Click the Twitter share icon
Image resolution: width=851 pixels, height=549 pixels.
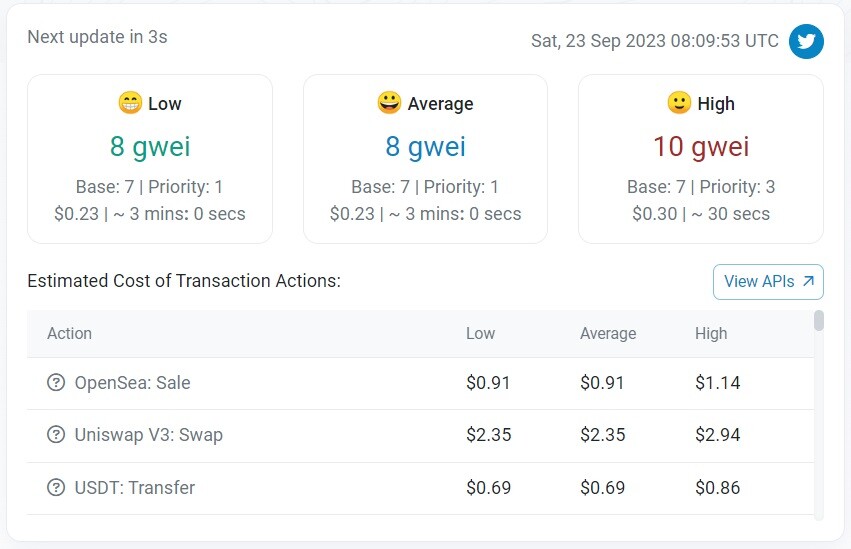(806, 41)
